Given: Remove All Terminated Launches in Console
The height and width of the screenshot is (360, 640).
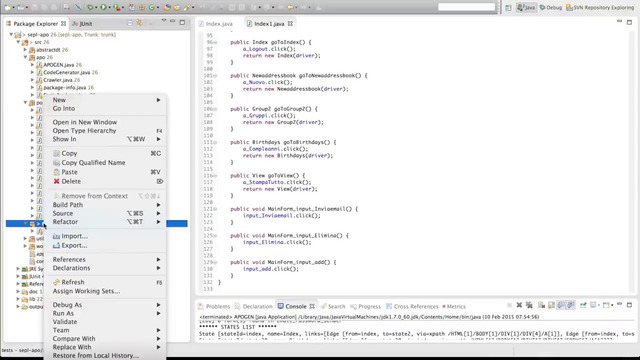Looking at the screenshot, I should 529,305.
